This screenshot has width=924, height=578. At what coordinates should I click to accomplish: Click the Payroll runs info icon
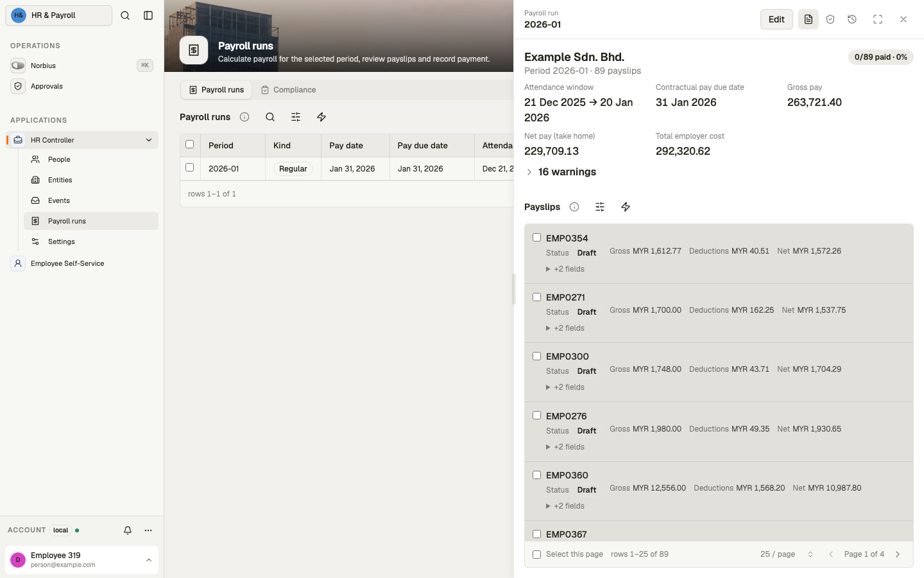[x=244, y=117]
